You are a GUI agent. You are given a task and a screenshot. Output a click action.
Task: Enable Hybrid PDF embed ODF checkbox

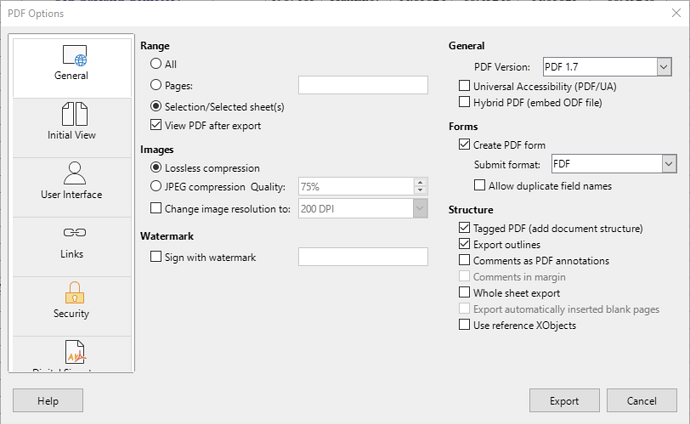(464, 102)
